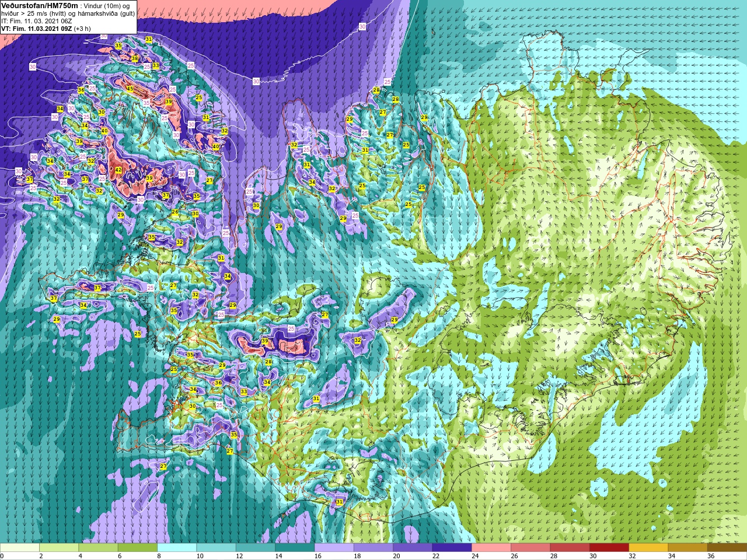This screenshot has width=747, height=560.
Task: Click the legend tick label 16
Action: click(x=317, y=556)
